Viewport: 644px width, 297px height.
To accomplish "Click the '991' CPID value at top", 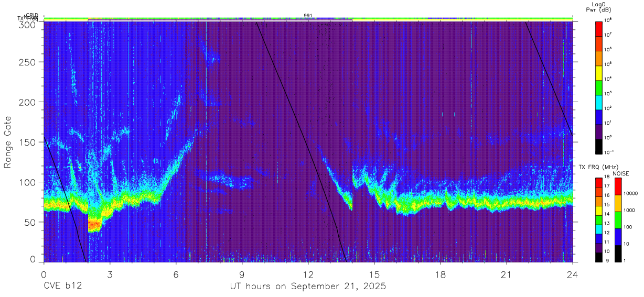I will [308, 16].
